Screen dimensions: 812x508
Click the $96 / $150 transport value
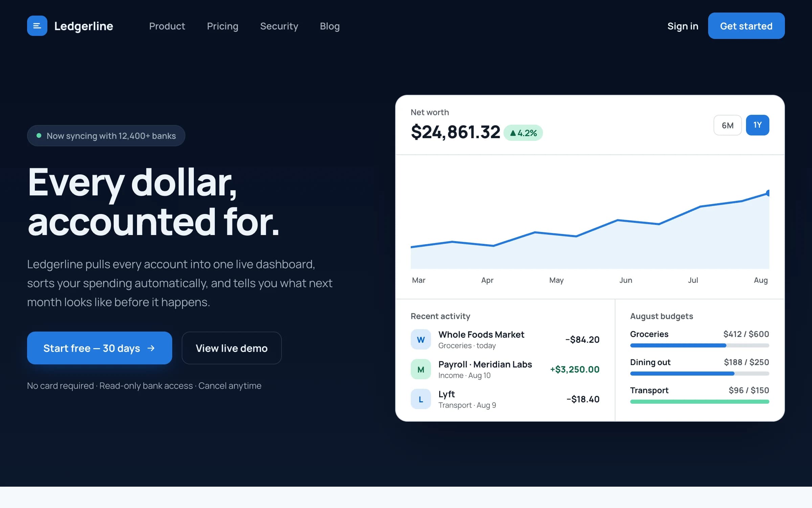tap(749, 390)
